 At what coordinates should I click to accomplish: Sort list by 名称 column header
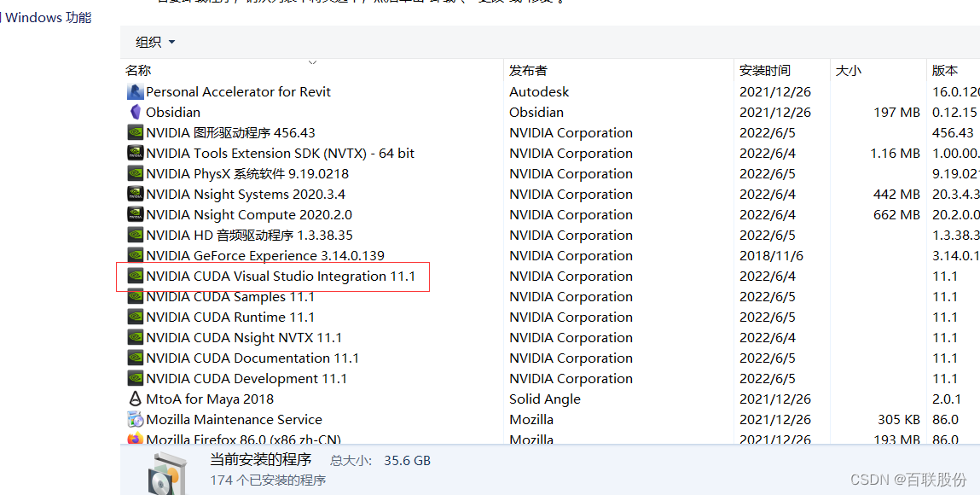point(138,71)
